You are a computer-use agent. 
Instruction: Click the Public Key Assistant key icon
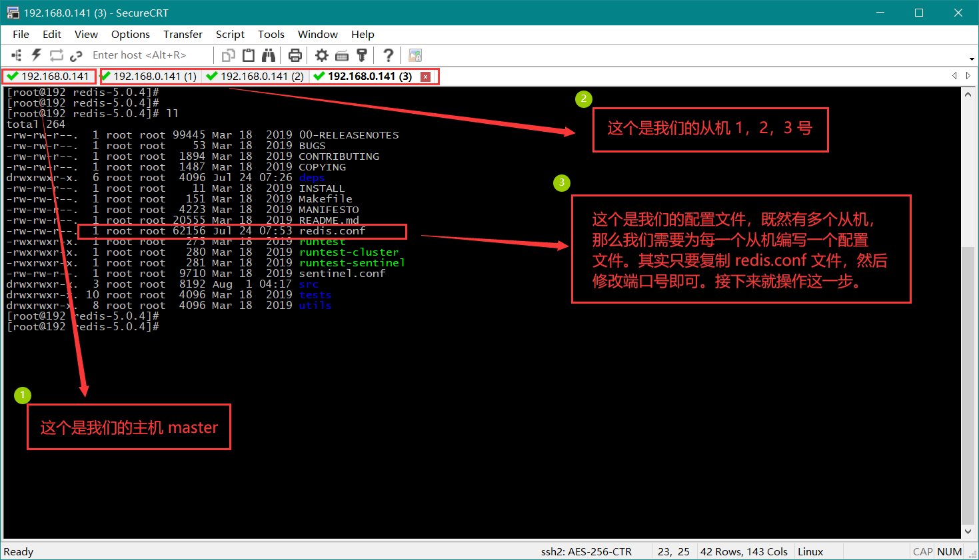point(362,55)
